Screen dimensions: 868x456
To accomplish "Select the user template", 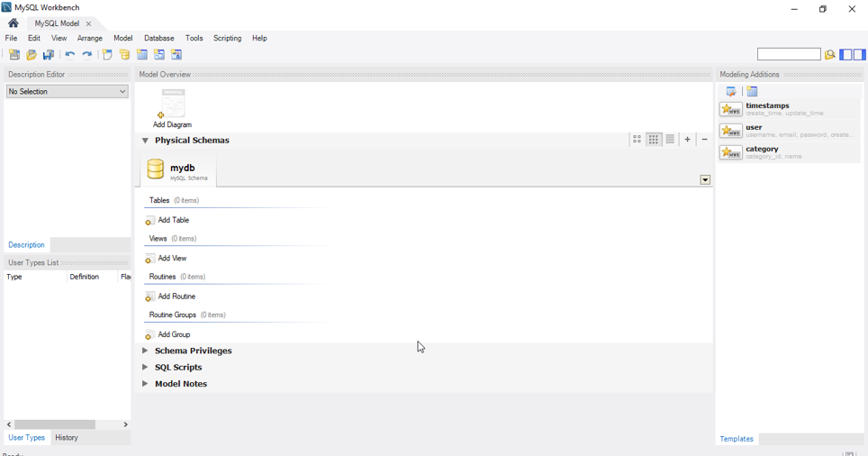I will click(x=790, y=130).
